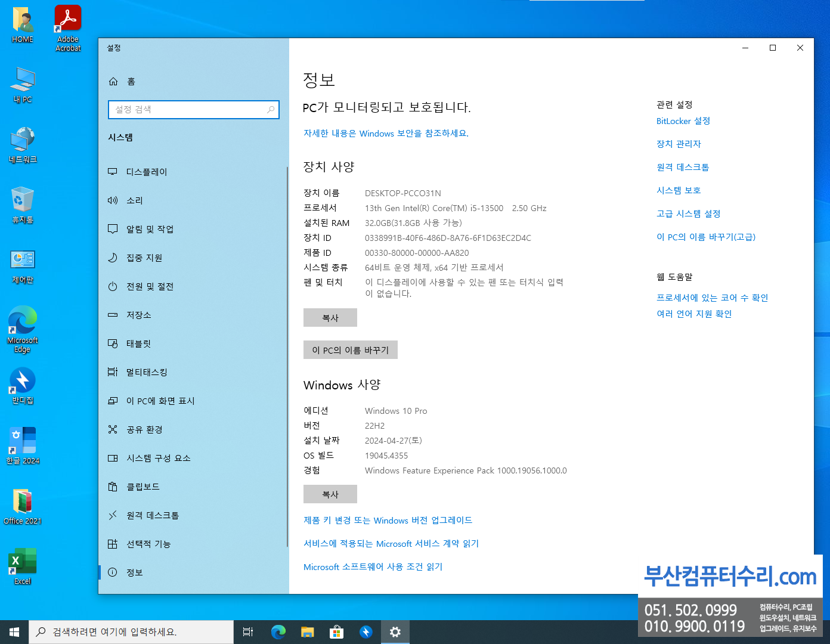Open 여러 언어 지원 확인 link
This screenshot has width=830, height=644.
pos(694,314)
